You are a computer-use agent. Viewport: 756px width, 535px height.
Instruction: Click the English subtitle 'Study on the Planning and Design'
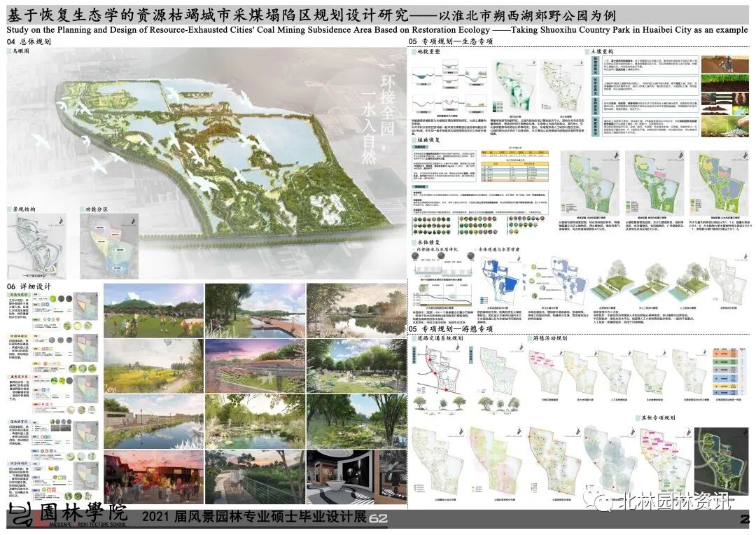(x=377, y=30)
